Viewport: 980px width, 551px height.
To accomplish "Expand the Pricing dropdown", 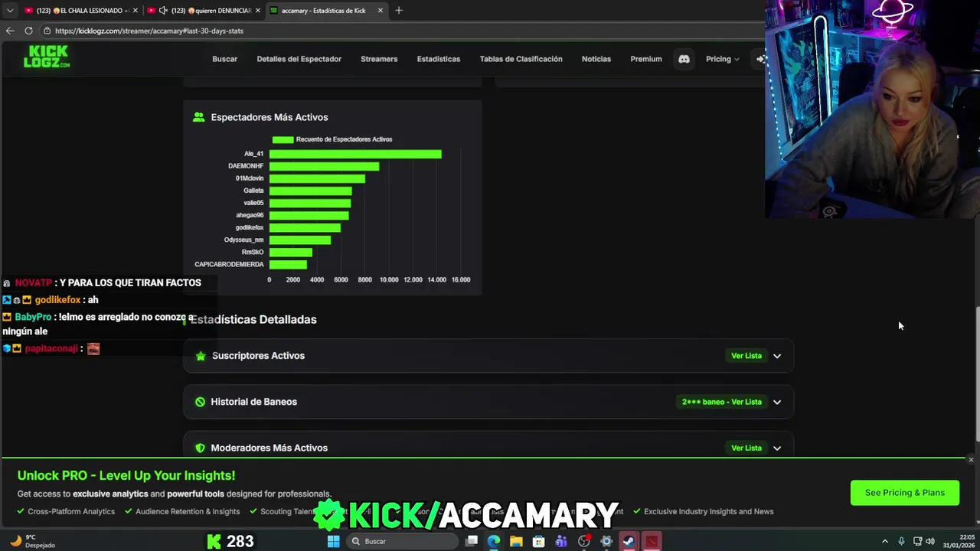I will tap(722, 59).
